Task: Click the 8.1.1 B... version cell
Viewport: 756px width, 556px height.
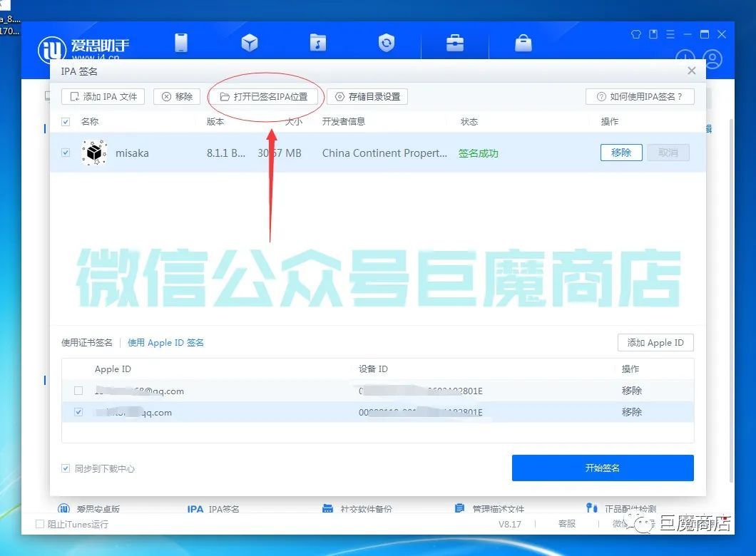Action: (226, 153)
